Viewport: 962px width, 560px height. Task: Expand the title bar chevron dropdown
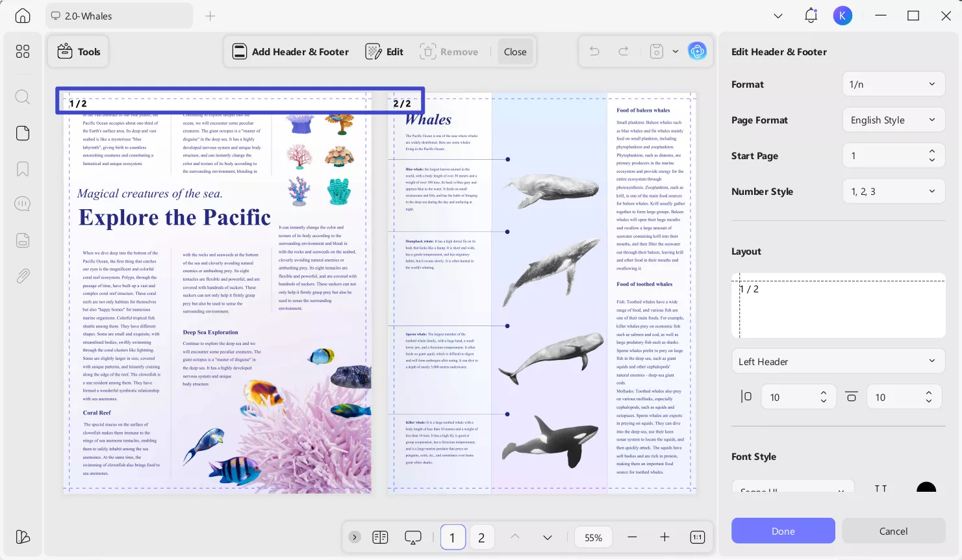[x=778, y=16]
